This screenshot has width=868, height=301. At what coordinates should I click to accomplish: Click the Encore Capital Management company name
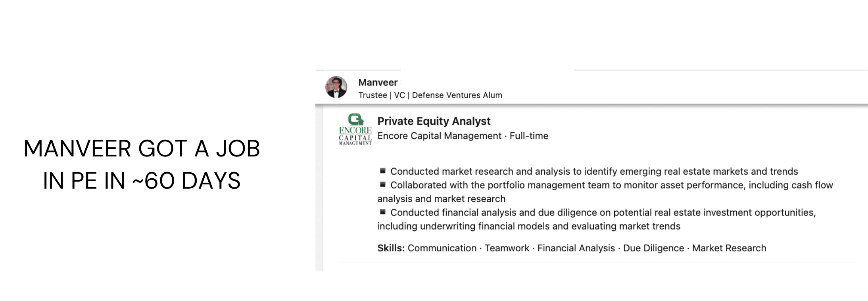[439, 136]
